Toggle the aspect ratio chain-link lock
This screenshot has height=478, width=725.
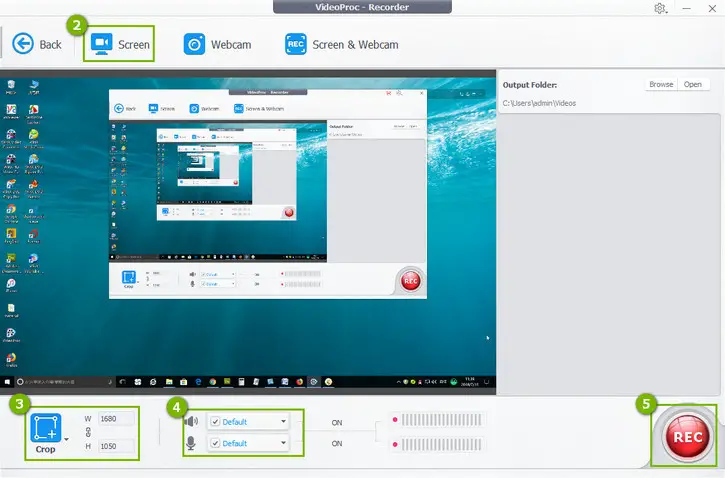88,432
